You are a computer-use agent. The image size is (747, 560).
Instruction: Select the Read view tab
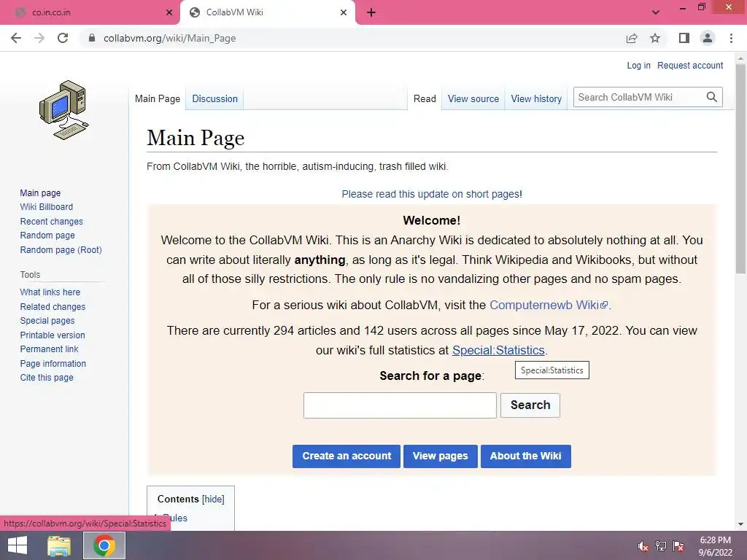[x=425, y=98]
